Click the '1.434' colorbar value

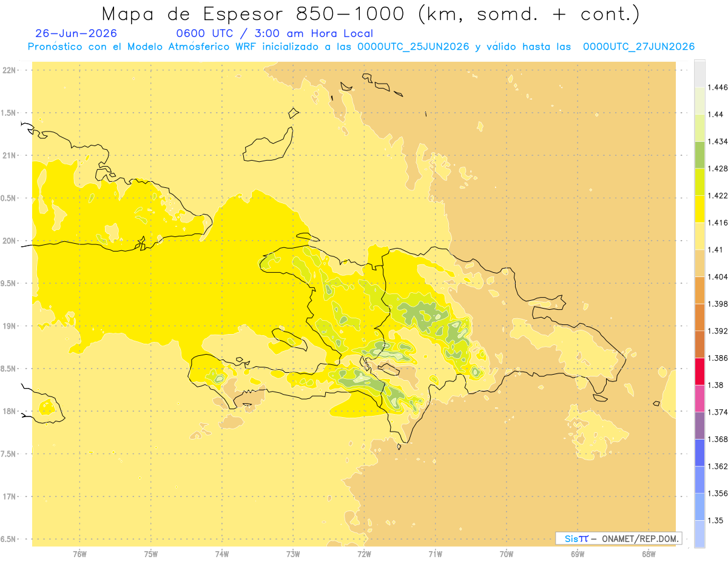718,141
